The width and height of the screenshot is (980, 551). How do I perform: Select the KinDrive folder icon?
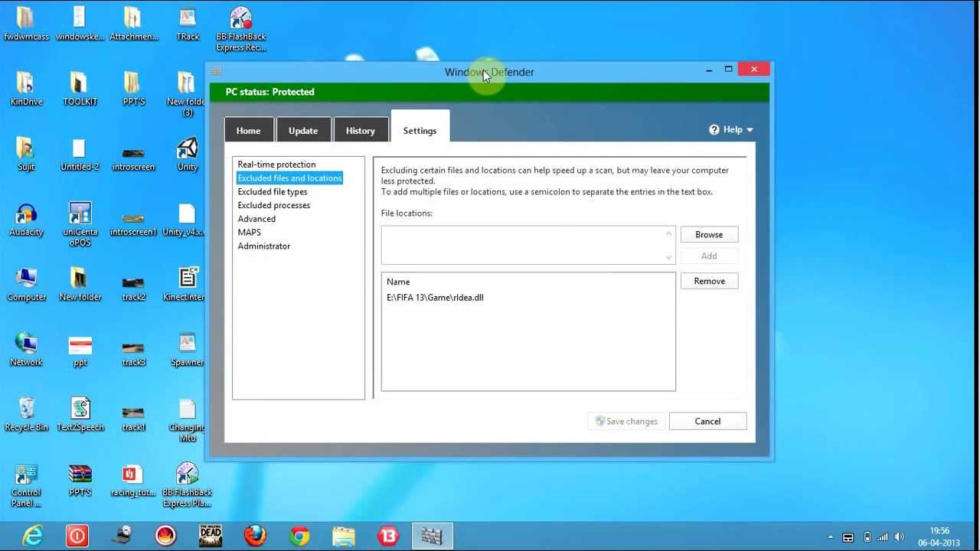(26, 89)
